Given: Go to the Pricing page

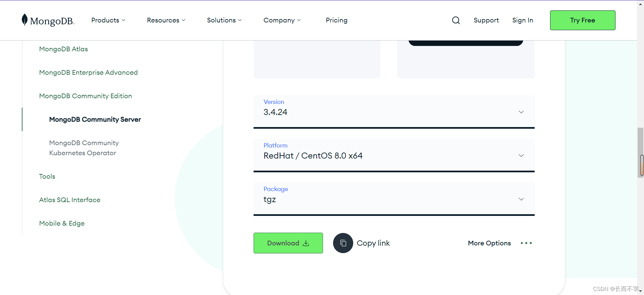Looking at the screenshot, I should [x=336, y=20].
